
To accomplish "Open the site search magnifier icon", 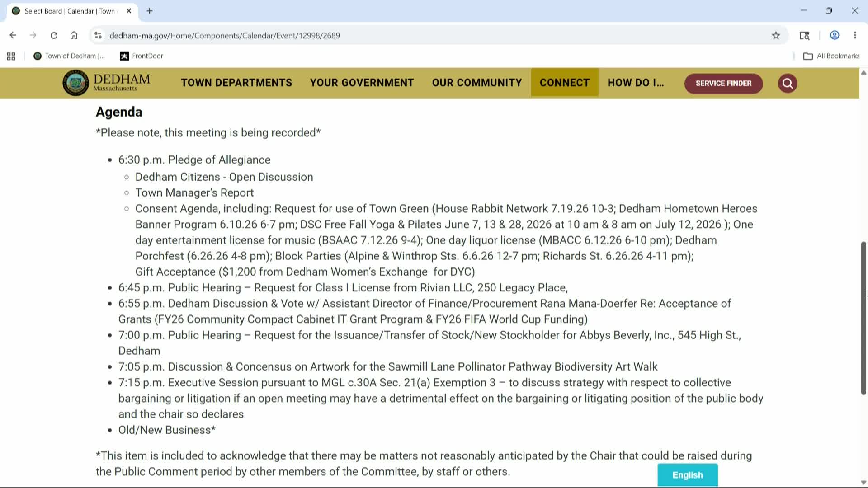I will pyautogui.click(x=787, y=83).
